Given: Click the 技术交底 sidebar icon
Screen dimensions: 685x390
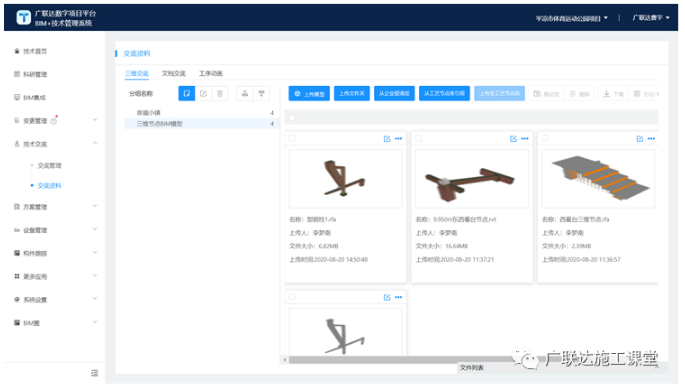Looking at the screenshot, I should pos(17,144).
